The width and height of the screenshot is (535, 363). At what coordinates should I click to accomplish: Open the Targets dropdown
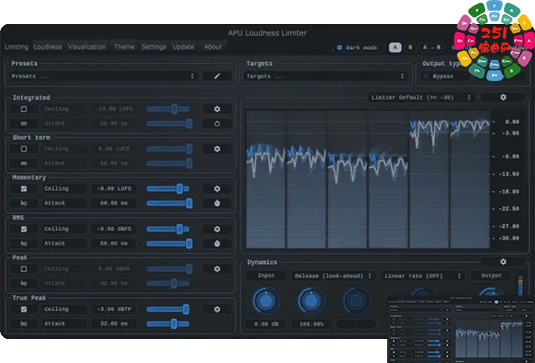pos(327,76)
